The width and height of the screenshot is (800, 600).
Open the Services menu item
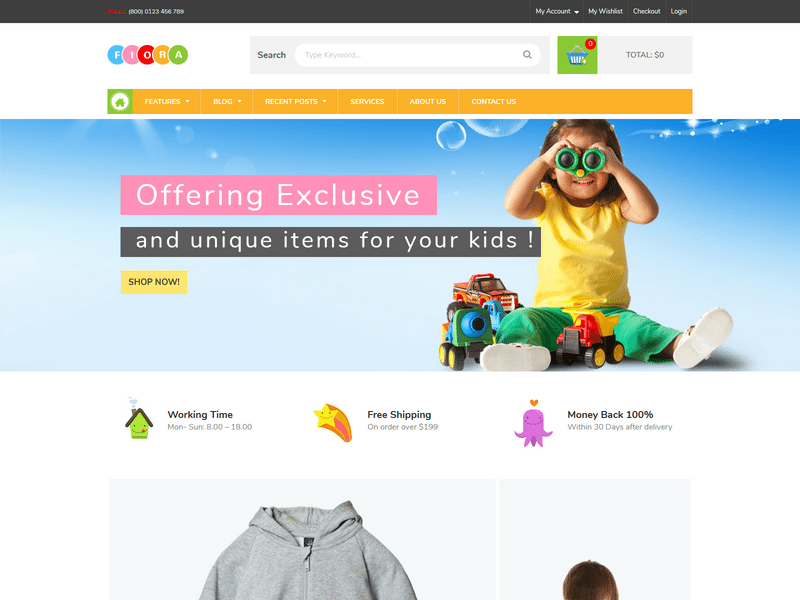pos(367,102)
